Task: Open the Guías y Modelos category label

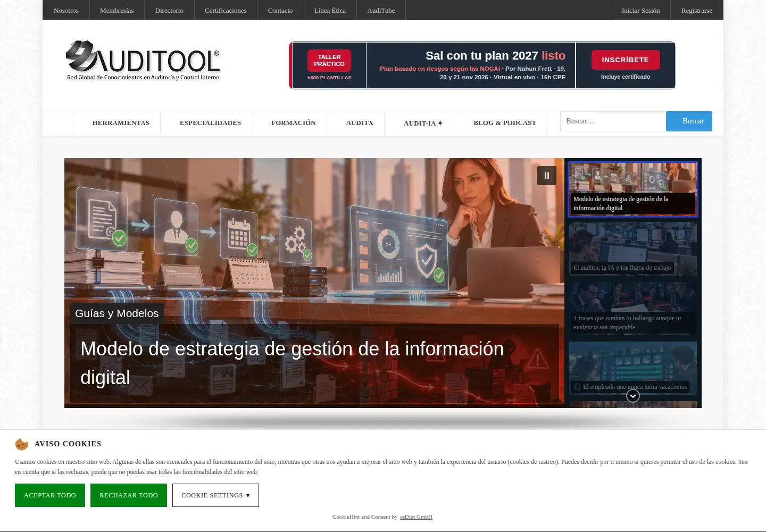Action: point(117,313)
